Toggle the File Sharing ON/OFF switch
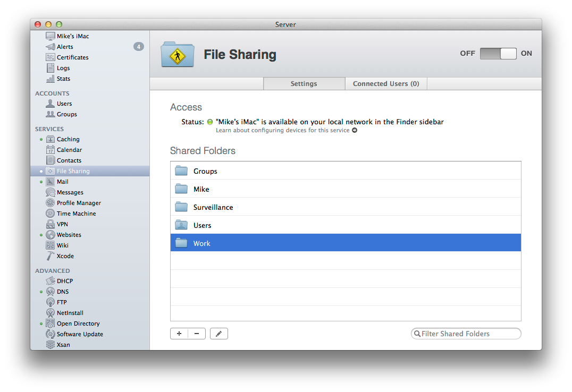 click(x=498, y=53)
